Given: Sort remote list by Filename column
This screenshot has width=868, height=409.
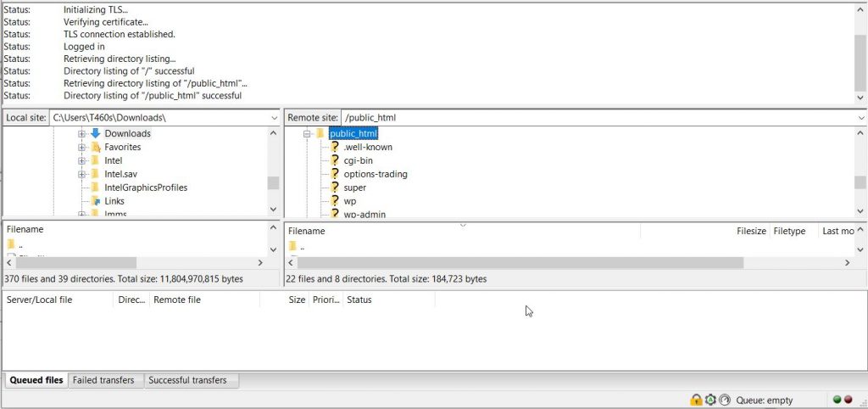Looking at the screenshot, I should pos(462,231).
